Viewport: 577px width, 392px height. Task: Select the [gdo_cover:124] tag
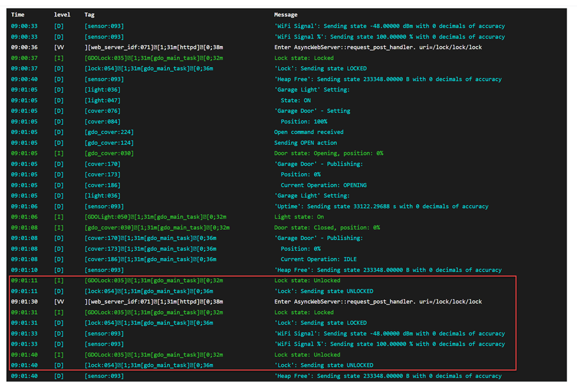click(x=109, y=143)
